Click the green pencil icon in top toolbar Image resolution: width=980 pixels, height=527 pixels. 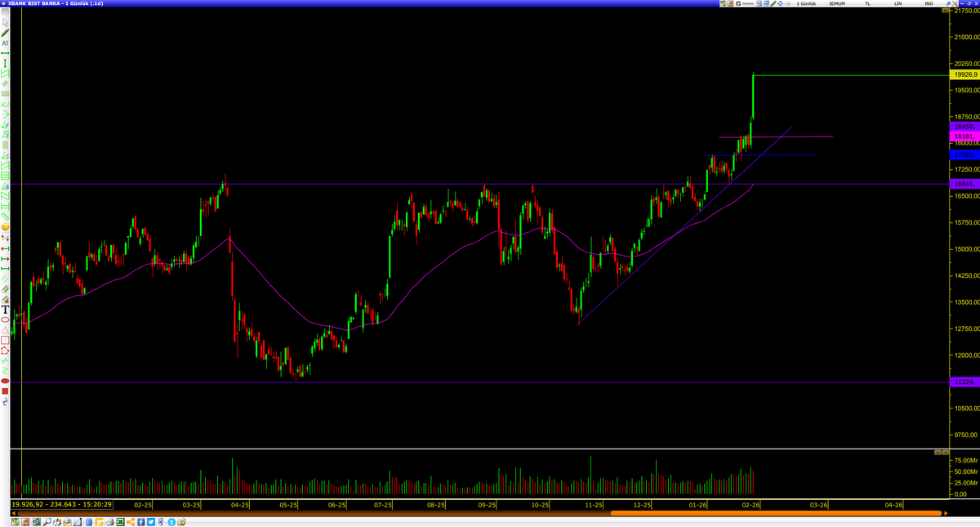click(x=773, y=4)
